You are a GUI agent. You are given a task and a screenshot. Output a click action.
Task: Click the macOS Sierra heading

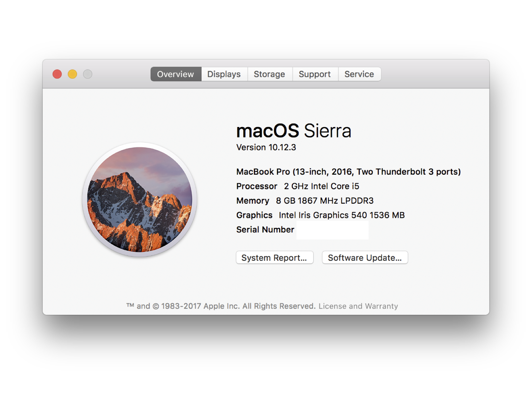294,131
